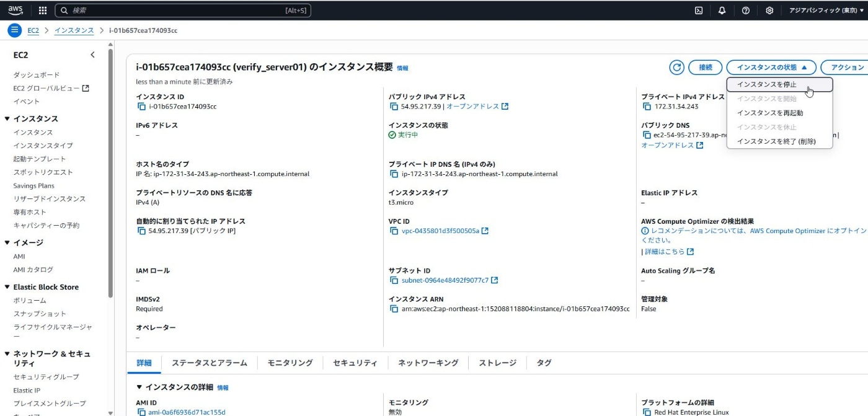Switch to the ネットワーキング tab
The width and height of the screenshot is (868, 416).
428,363
